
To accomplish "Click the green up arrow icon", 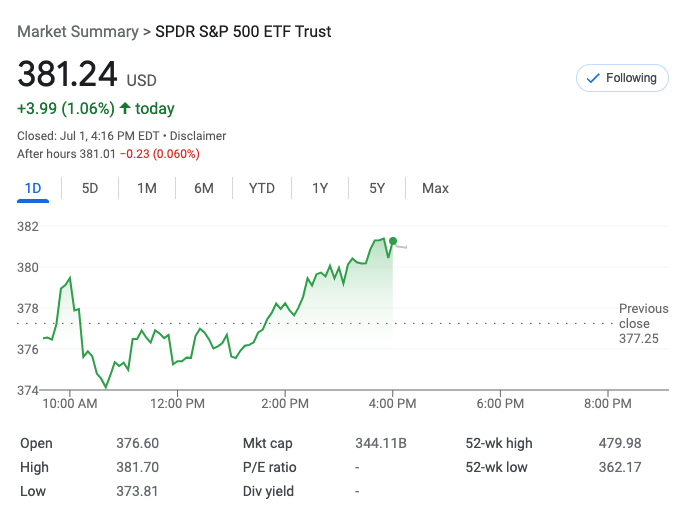I will (125, 108).
